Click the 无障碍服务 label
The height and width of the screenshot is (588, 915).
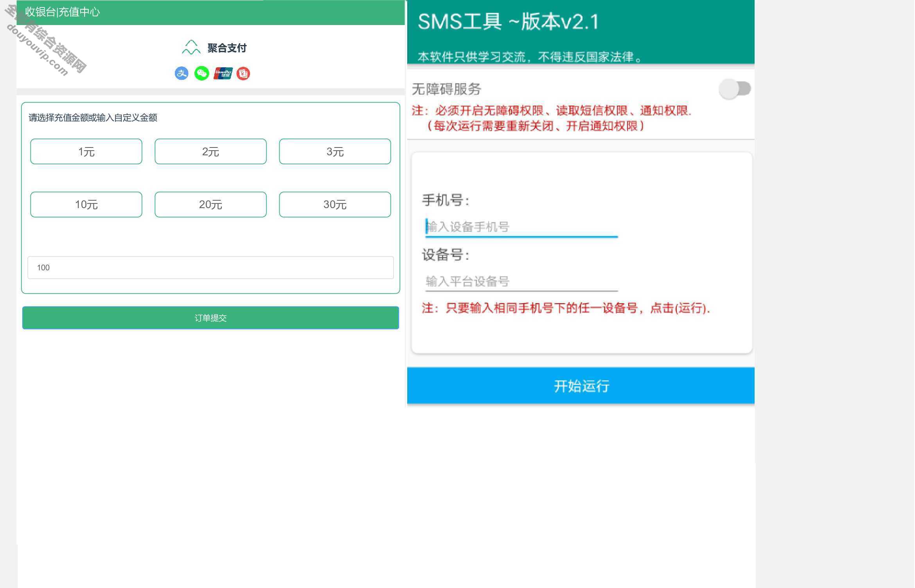446,89
